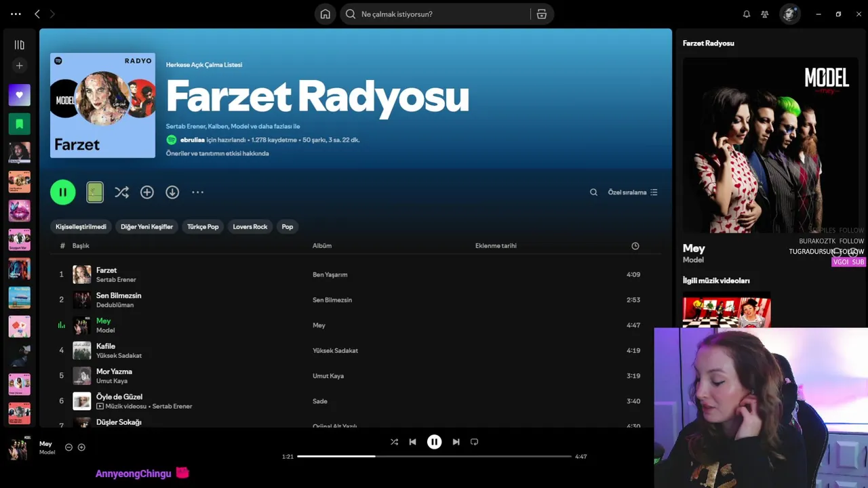The height and width of the screenshot is (488, 868).
Task: Download the playlist with arrow icon
Action: 172,192
